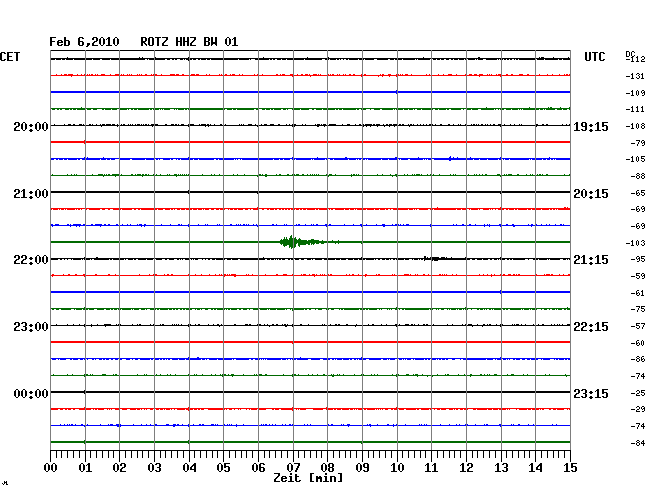This screenshot has width=650, height=494.
Task: Select the "22:00" CET time label
Action: click(x=31, y=260)
